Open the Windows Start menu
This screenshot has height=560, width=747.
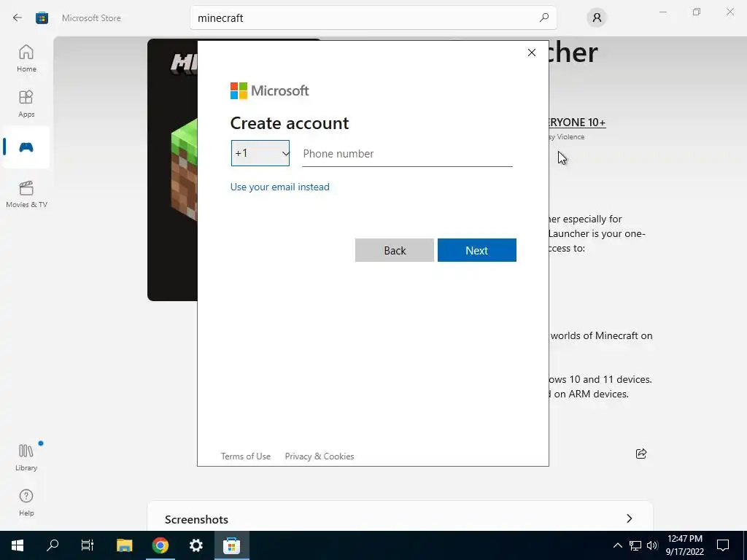pyautogui.click(x=18, y=545)
